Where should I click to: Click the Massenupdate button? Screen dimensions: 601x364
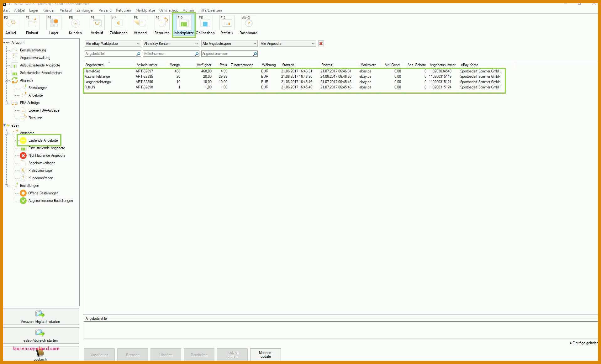(266, 355)
